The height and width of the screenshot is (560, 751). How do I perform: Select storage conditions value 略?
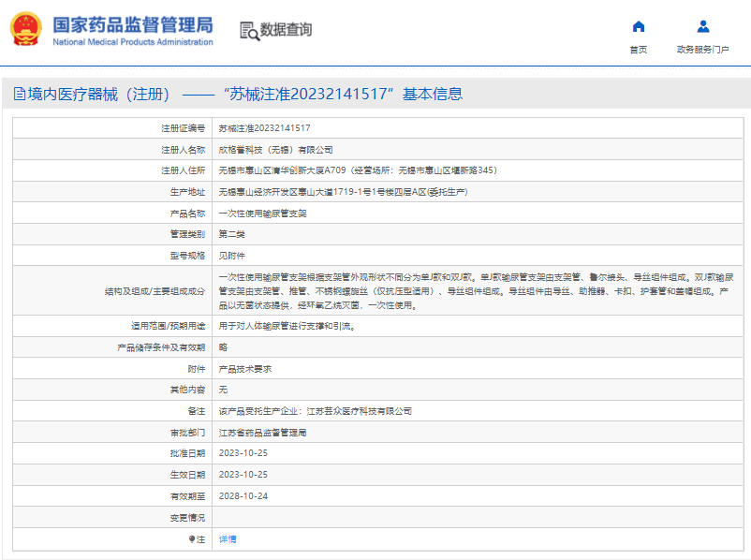tap(223, 347)
